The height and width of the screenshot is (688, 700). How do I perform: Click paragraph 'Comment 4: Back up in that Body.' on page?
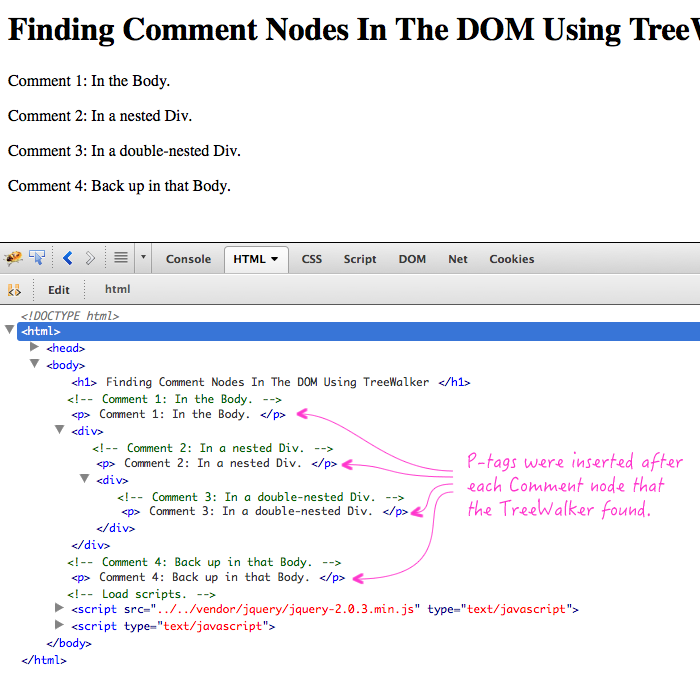tap(119, 186)
